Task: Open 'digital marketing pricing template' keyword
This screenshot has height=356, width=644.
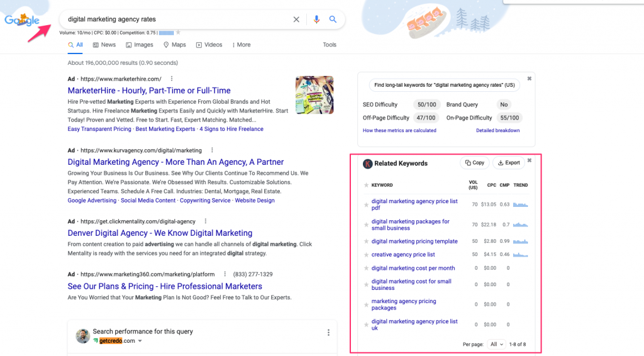Action: click(x=414, y=242)
